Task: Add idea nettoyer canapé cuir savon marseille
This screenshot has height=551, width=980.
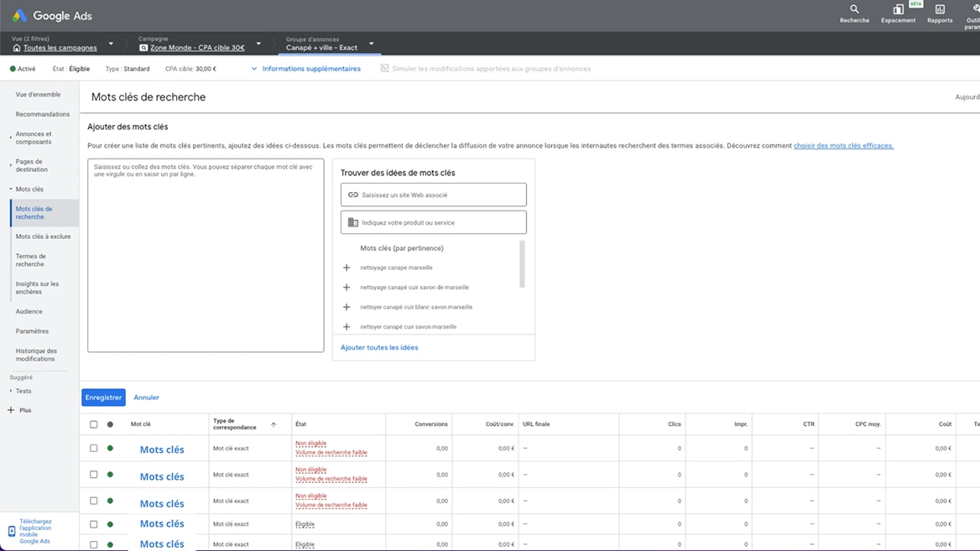Action: (347, 327)
